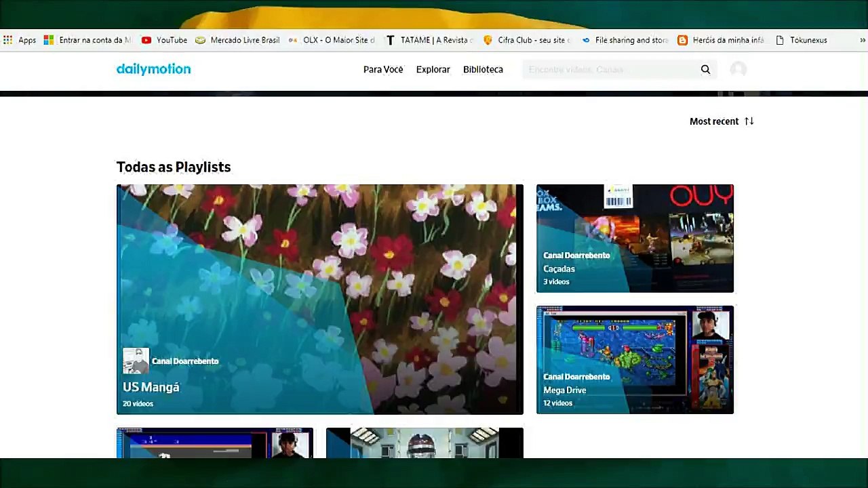Click Canal Doarrebento link on Mega Drive card
Screen dimensions: 868x488
point(576,377)
